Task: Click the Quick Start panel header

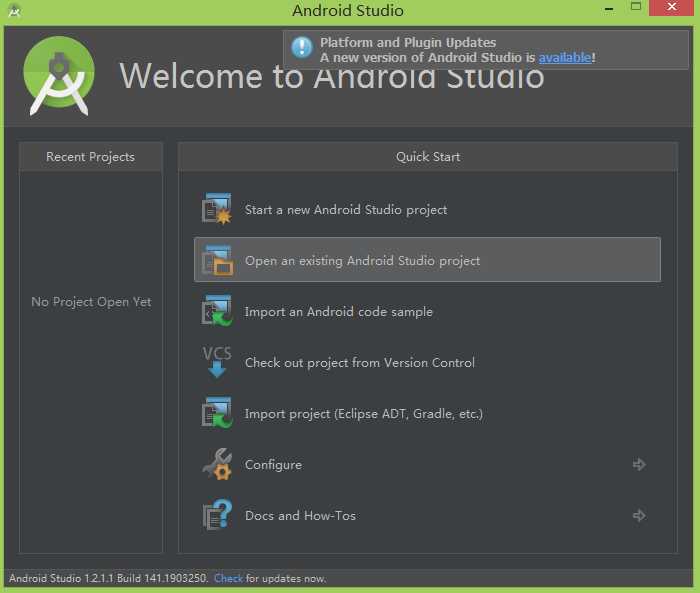Action: [428, 157]
